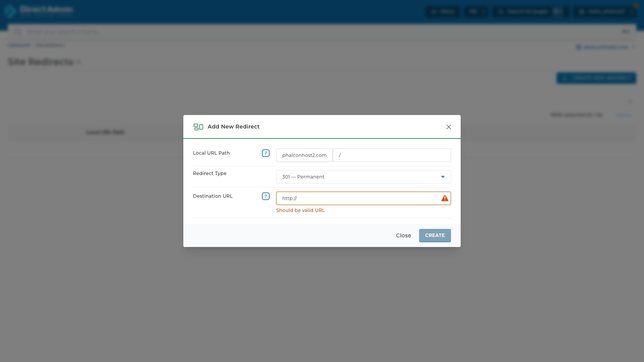Click the redirect icon beside Add New Redirect
The width and height of the screenshot is (644, 362).
pyautogui.click(x=198, y=127)
